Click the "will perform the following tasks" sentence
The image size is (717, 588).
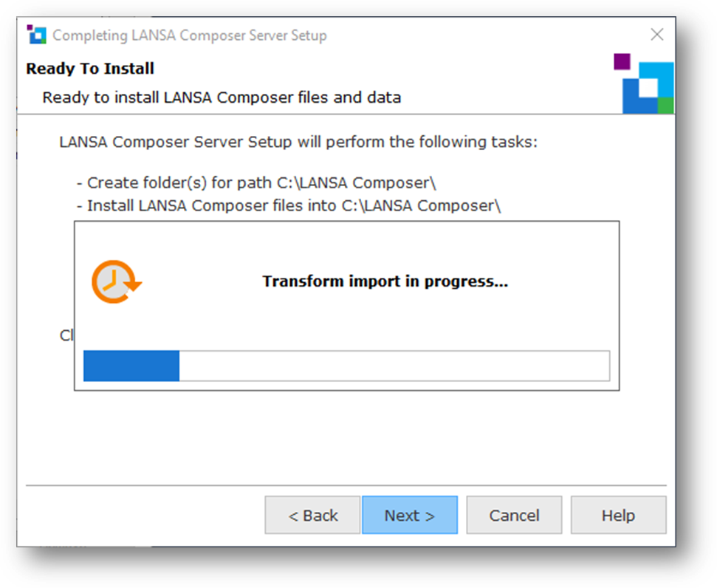click(x=298, y=141)
